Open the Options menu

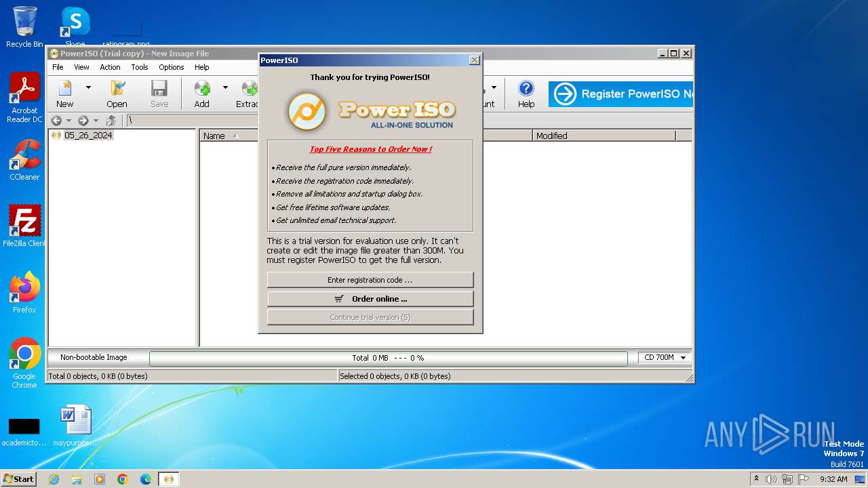pyautogui.click(x=172, y=67)
